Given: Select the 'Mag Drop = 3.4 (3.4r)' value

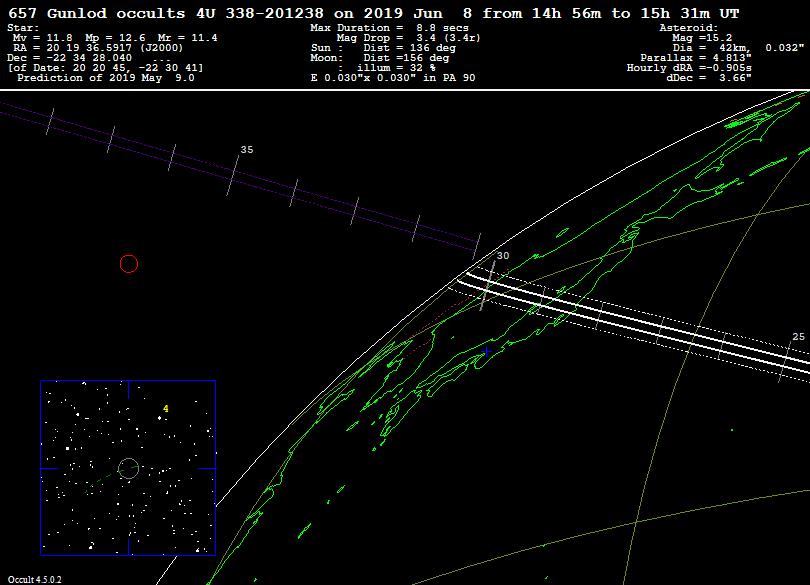Looking at the screenshot, I should [409, 38].
